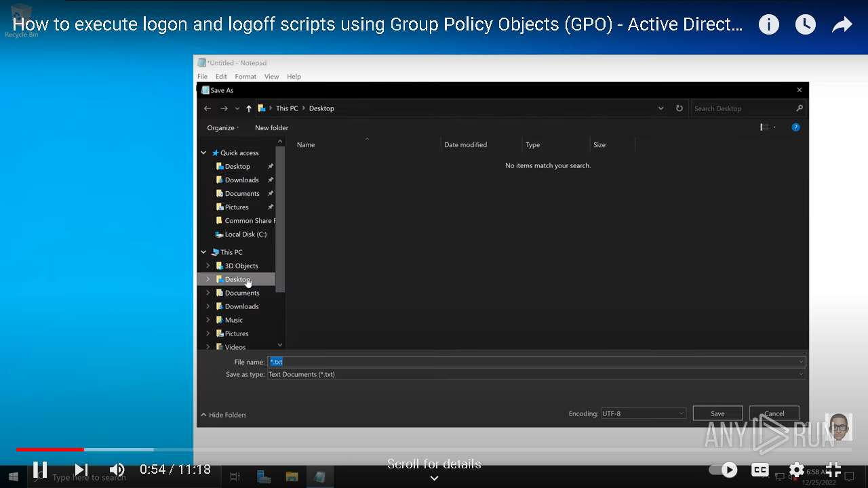Open the Encoding dropdown
Viewport: 868px width, 488px height.
(644, 413)
